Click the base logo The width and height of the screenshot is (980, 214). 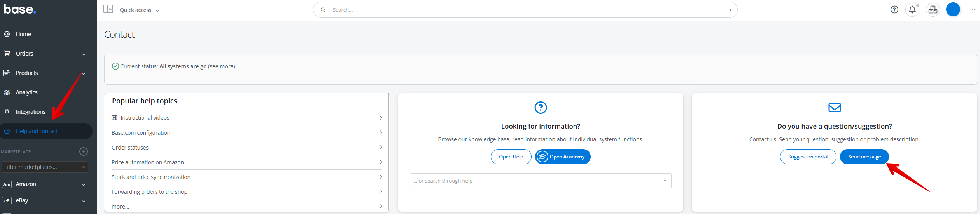coord(20,9)
